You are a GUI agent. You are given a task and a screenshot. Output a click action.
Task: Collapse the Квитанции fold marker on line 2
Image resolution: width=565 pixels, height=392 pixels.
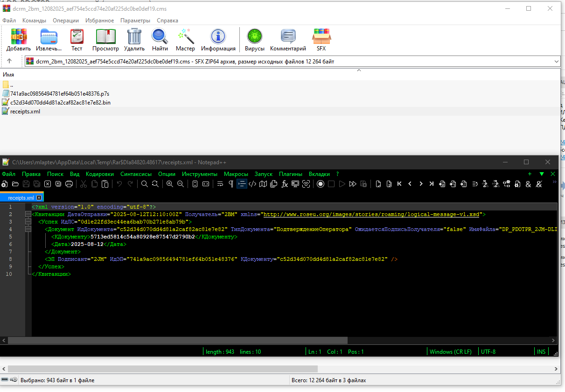click(x=28, y=214)
